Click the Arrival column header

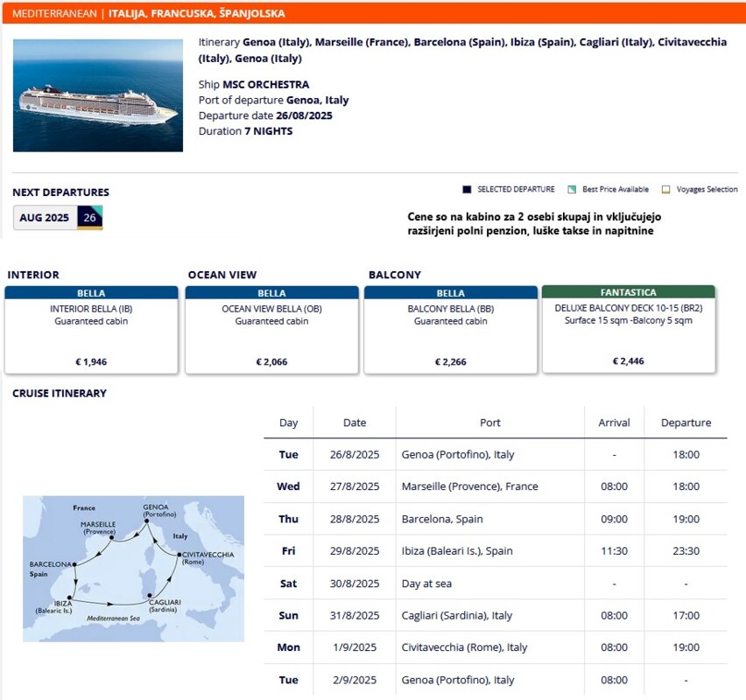click(x=614, y=423)
